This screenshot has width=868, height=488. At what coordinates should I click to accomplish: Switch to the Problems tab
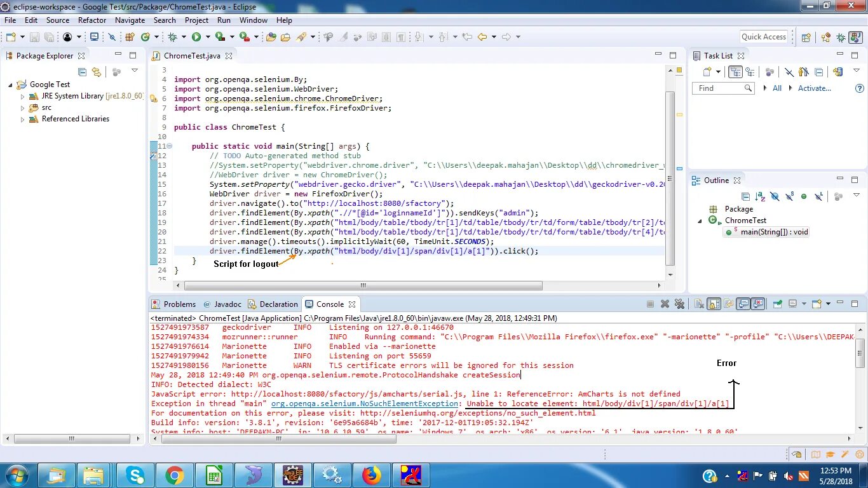click(x=173, y=304)
